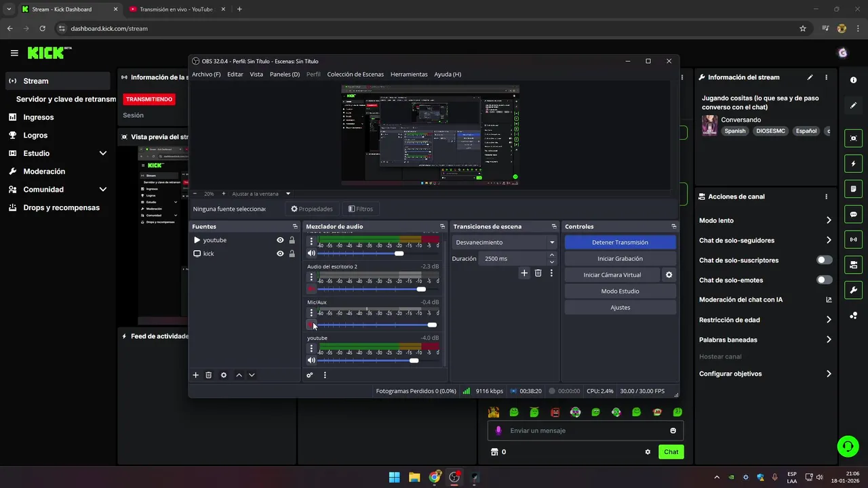
Task: Toggle visibility of youtube source
Action: click(x=280, y=240)
